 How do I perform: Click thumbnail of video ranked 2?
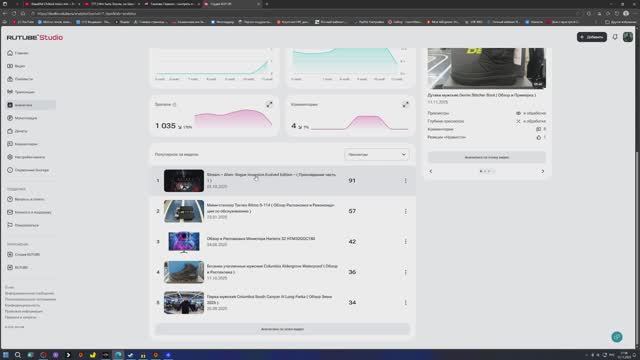184,211
